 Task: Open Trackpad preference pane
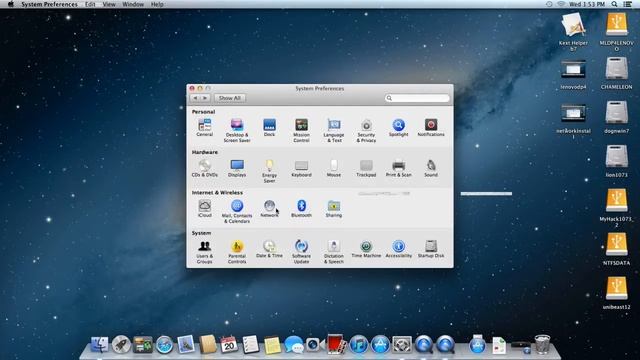(366, 168)
